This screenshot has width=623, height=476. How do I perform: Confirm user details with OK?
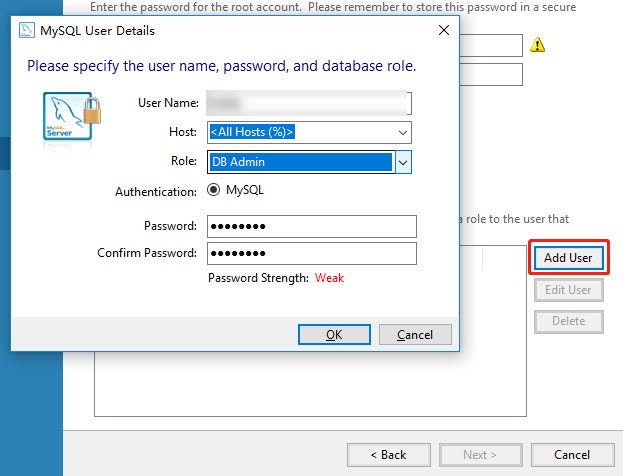click(x=334, y=335)
